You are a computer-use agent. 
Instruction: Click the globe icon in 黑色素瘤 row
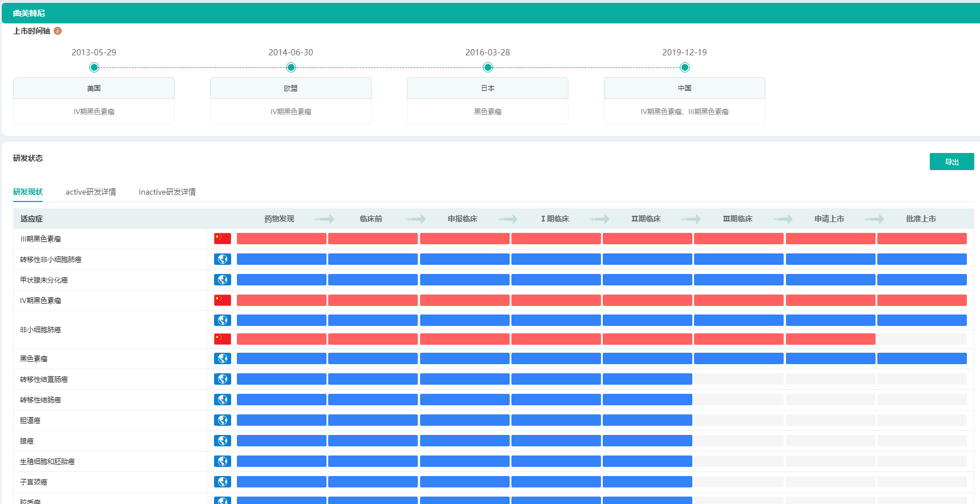pyautogui.click(x=222, y=358)
